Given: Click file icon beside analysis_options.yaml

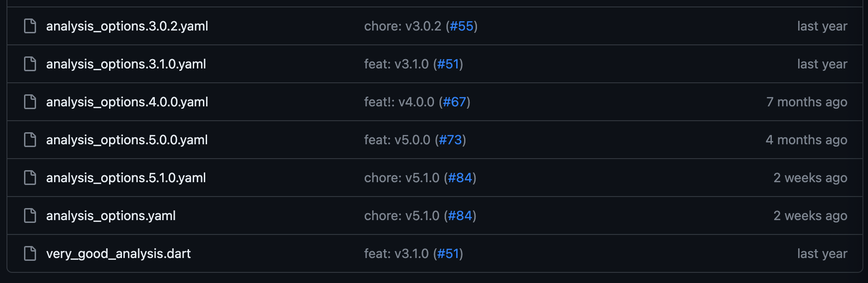Looking at the screenshot, I should 30,215.
